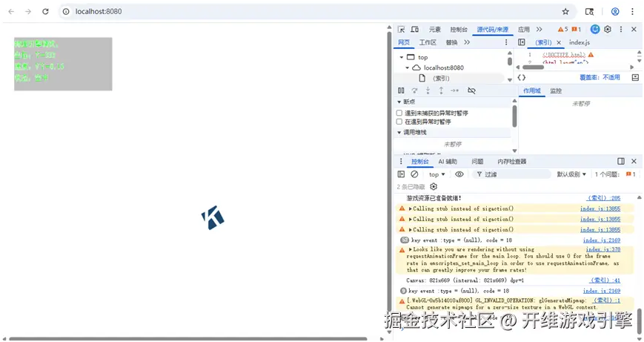Viewport: 644px width, 342px height.
Task: Show more navigator tabs chevron
Action: coord(467,42)
